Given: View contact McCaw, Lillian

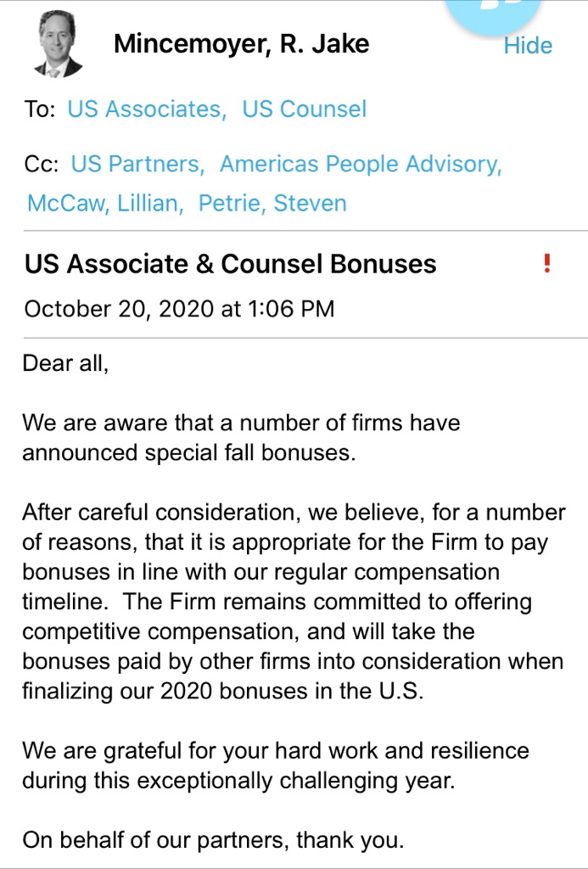Looking at the screenshot, I should tap(105, 203).
